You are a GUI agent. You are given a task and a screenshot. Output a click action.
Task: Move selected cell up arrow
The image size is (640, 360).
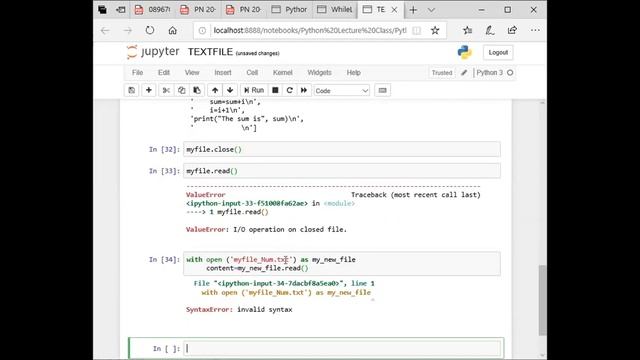(215, 90)
